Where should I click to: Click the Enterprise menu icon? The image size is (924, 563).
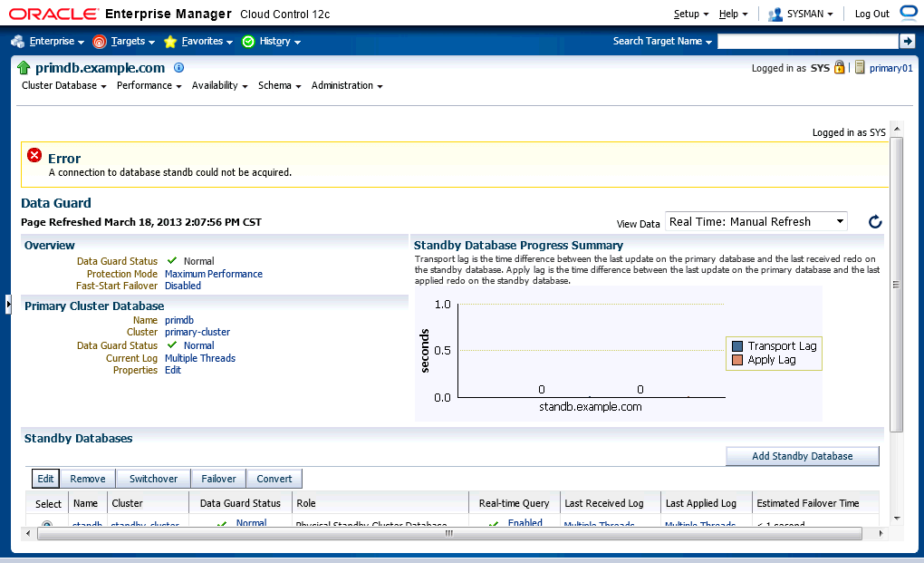click(x=18, y=42)
